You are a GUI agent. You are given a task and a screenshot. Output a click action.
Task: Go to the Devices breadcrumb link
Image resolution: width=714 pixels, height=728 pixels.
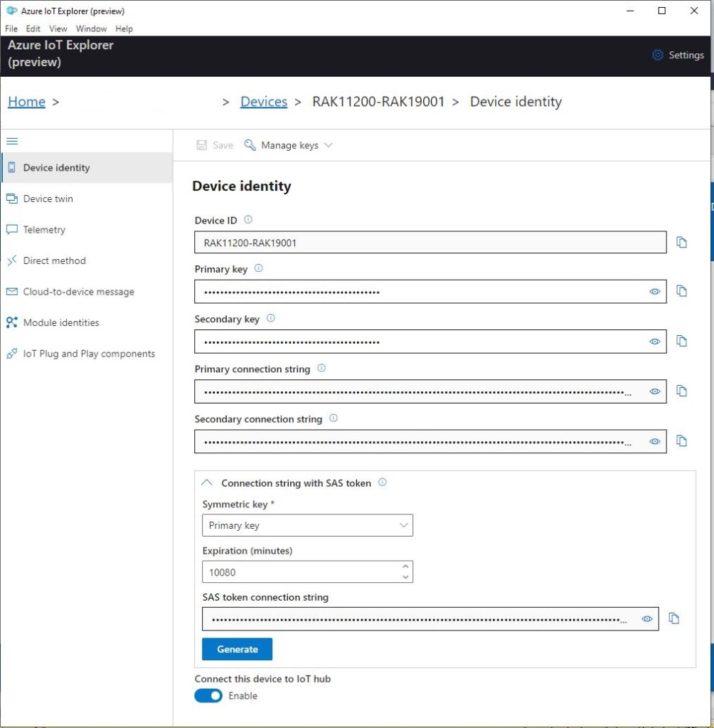(x=263, y=102)
